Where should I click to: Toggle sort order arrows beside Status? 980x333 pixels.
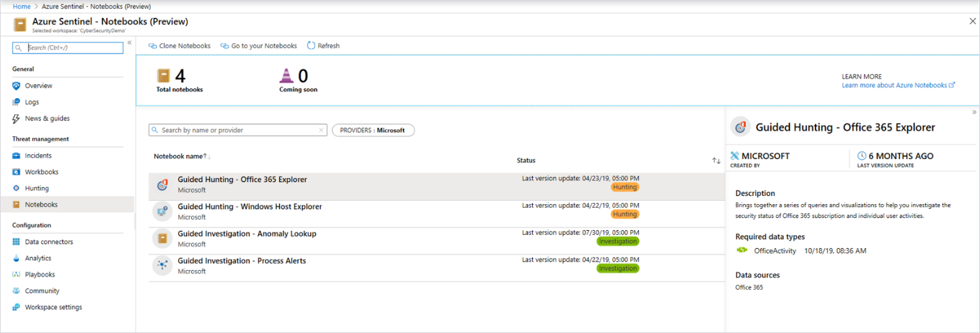coord(716,160)
